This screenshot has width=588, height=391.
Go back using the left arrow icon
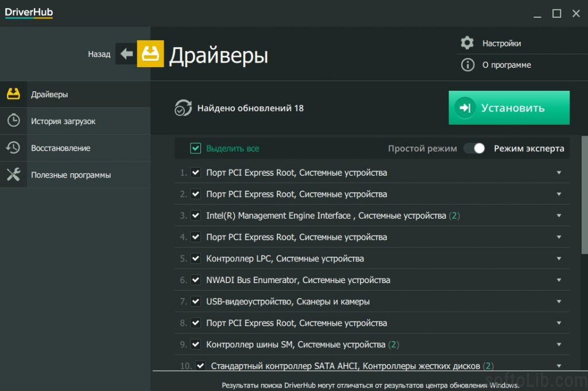[x=126, y=53]
